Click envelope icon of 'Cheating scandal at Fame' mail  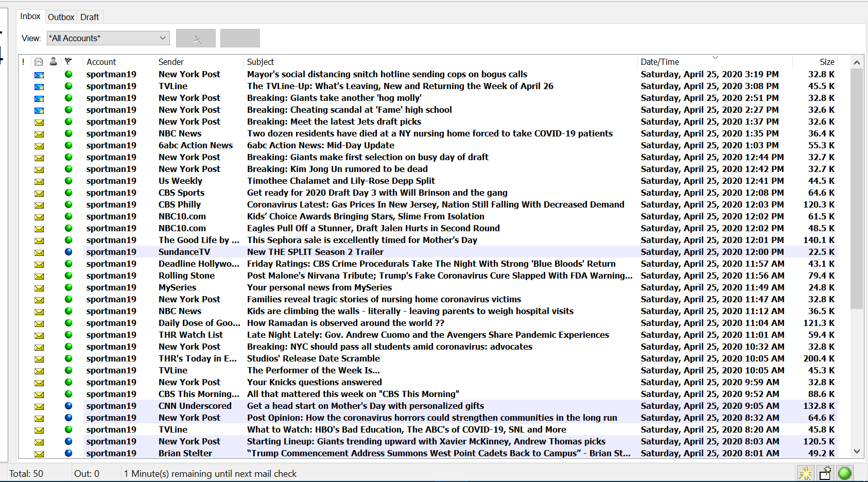[x=39, y=110]
